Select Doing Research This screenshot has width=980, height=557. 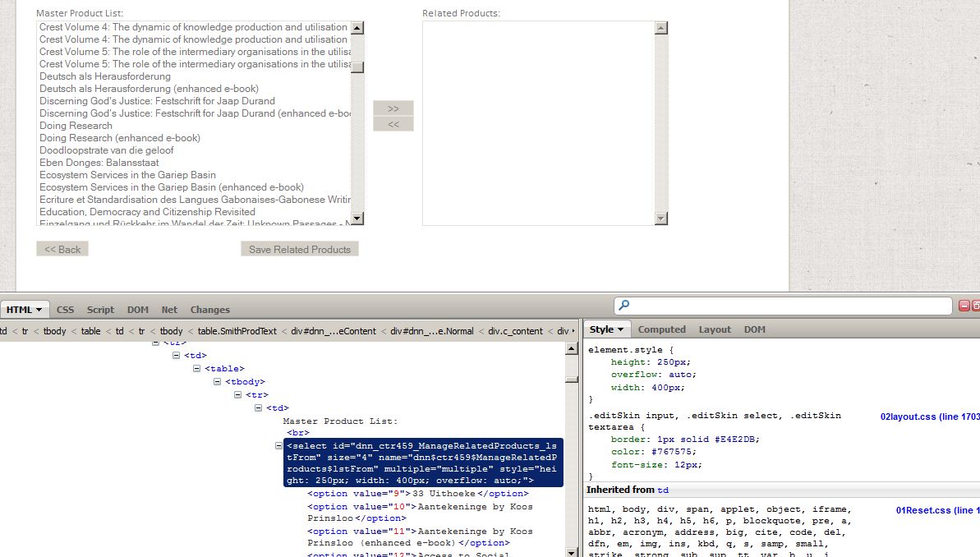76,126
